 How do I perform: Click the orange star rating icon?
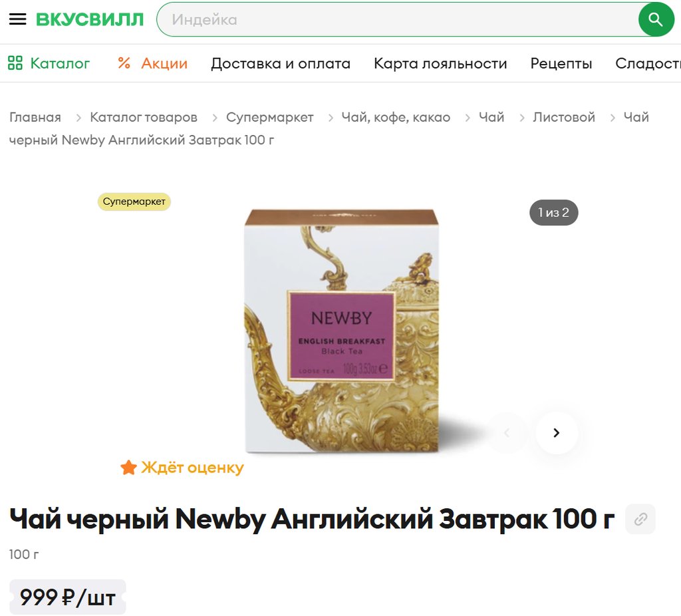128,468
